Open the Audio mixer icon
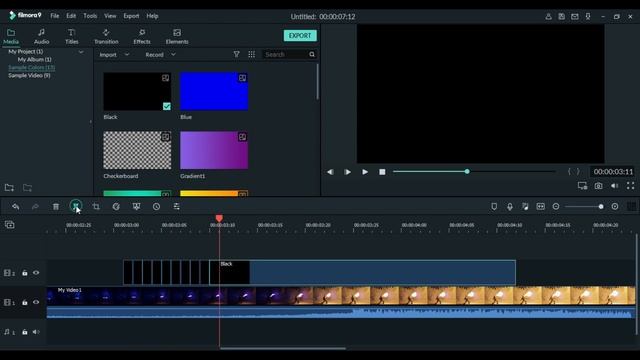 click(x=525, y=207)
